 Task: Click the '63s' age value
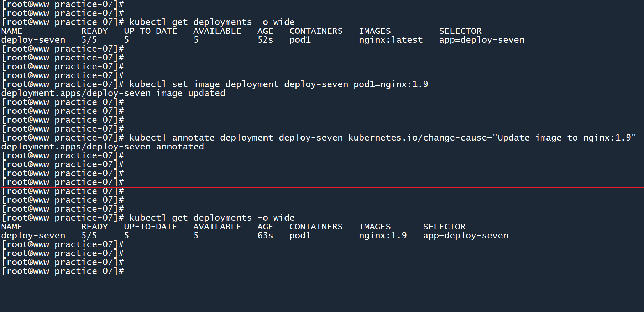point(265,236)
